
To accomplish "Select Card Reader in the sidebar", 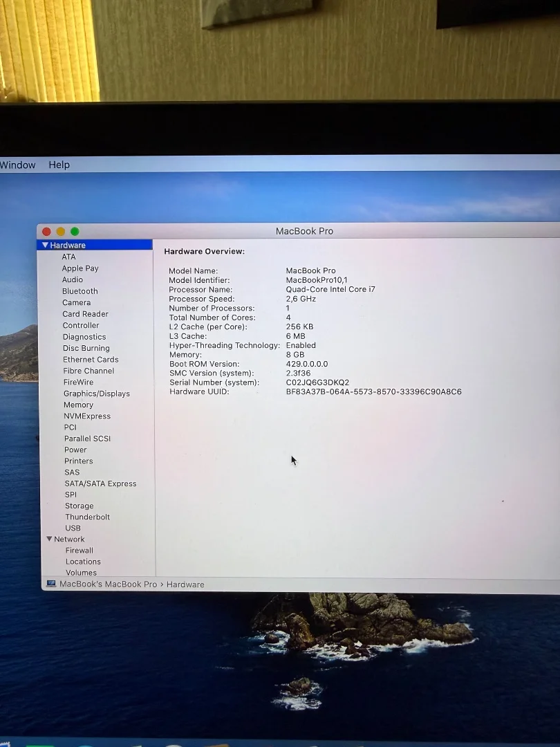I will [85, 314].
